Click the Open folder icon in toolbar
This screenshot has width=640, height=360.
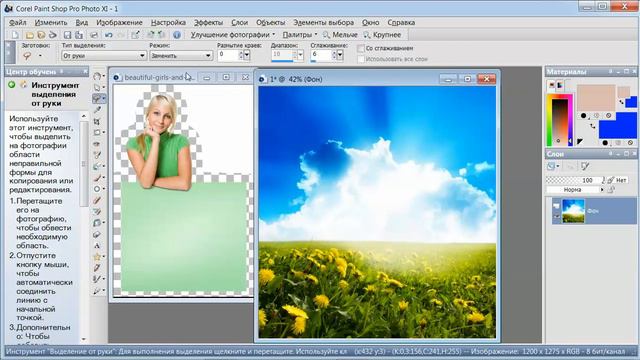[29, 35]
